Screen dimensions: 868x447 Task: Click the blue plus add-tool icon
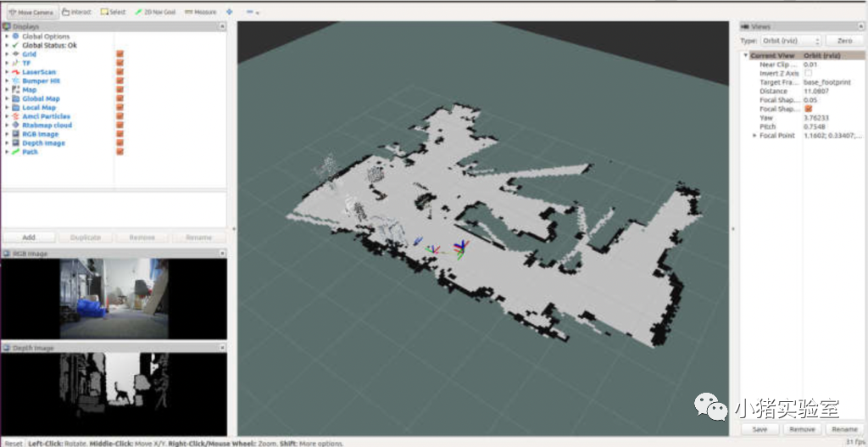(x=230, y=12)
